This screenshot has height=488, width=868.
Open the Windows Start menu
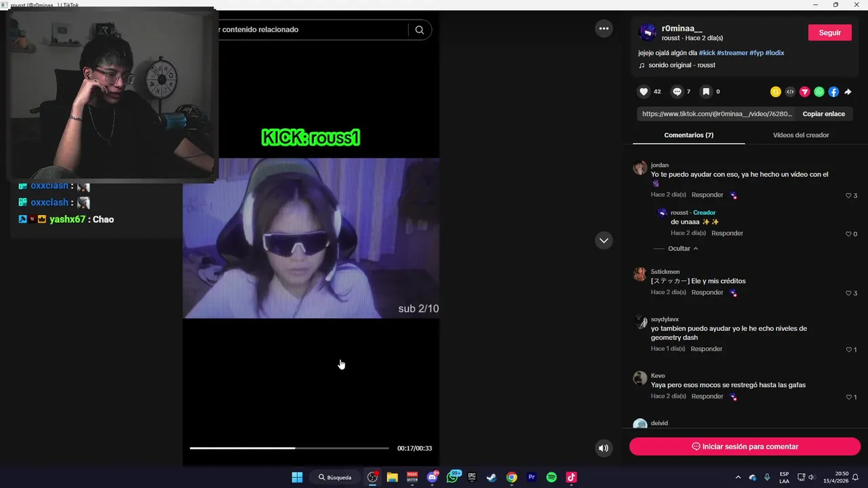[297, 477]
